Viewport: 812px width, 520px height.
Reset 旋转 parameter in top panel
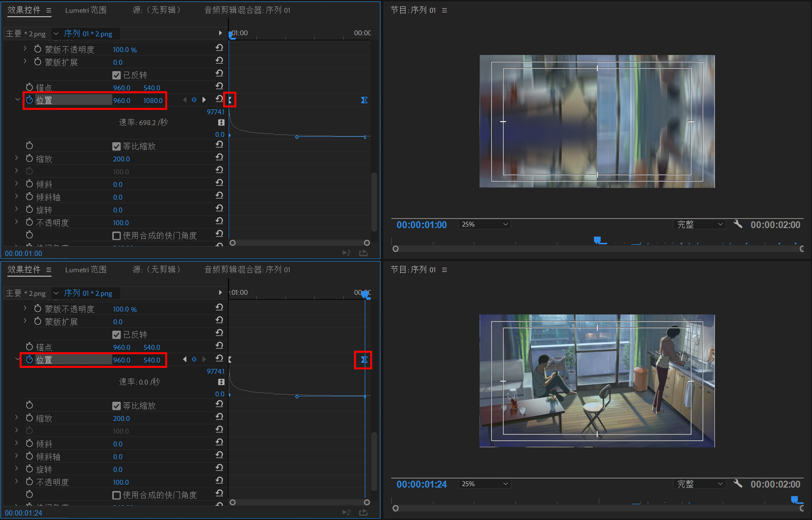point(219,208)
